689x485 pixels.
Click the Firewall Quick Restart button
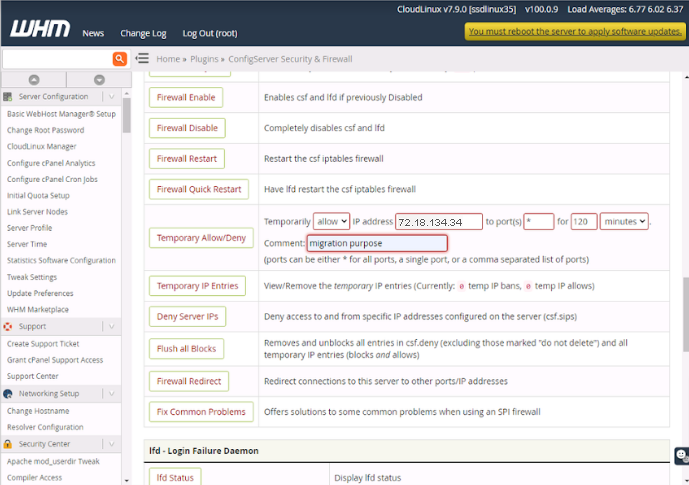coord(199,189)
